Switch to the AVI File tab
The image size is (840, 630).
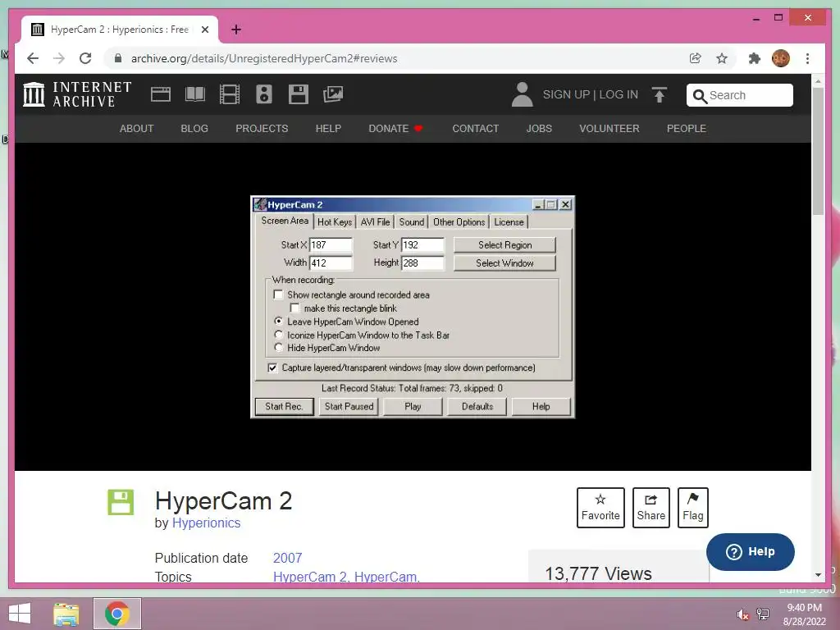375,221
